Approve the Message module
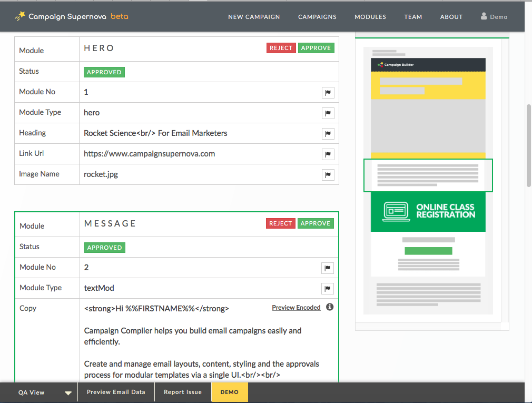532x403 pixels. coord(316,223)
